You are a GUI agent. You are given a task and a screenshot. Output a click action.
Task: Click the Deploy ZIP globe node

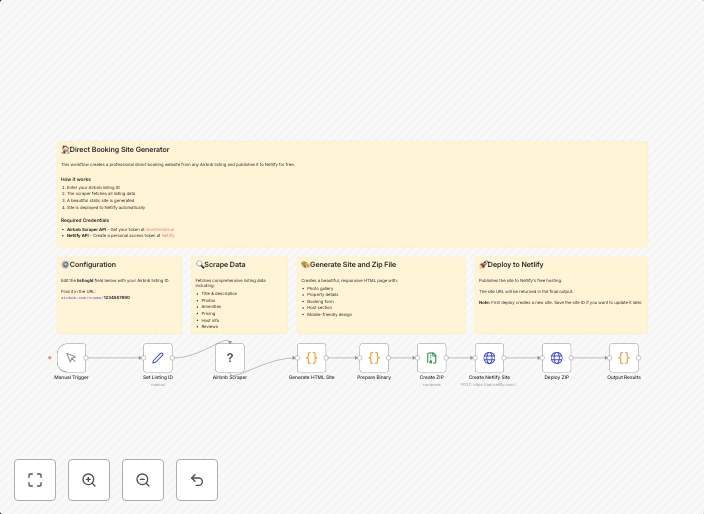556,358
